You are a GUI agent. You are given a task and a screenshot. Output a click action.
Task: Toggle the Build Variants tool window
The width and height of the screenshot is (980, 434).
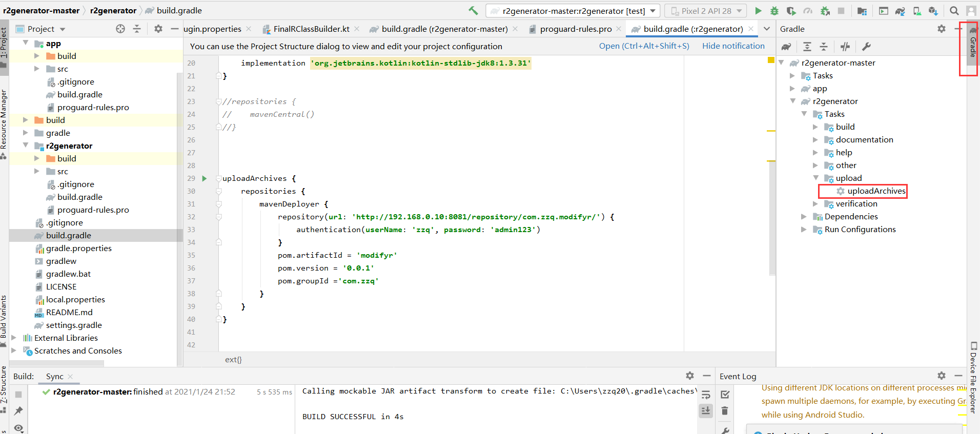click(4, 321)
